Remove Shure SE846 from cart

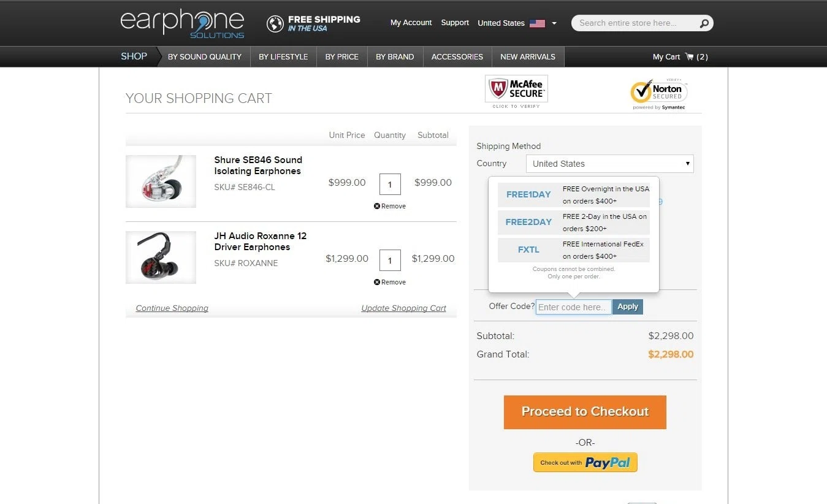click(x=390, y=206)
